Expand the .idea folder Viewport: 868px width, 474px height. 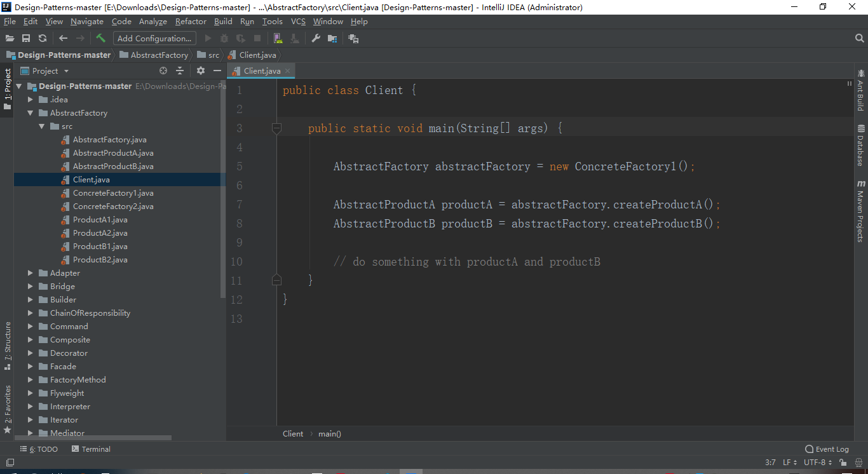coord(30,100)
